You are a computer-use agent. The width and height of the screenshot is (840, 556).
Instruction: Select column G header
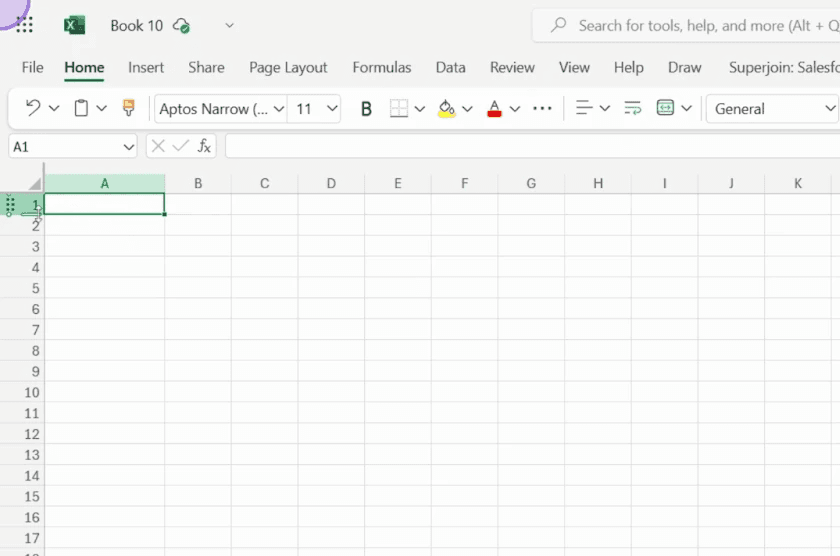(531, 184)
